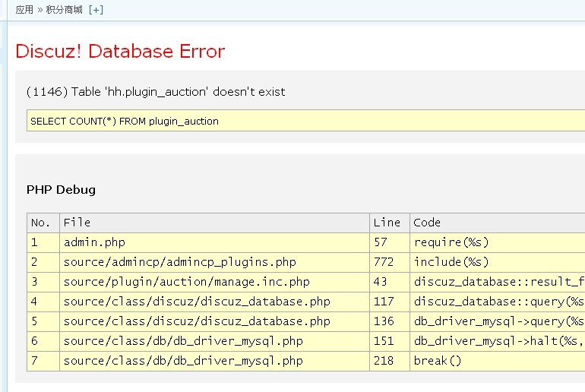Click the PHP Debug section title
The height and width of the screenshot is (392, 585).
[61, 190]
